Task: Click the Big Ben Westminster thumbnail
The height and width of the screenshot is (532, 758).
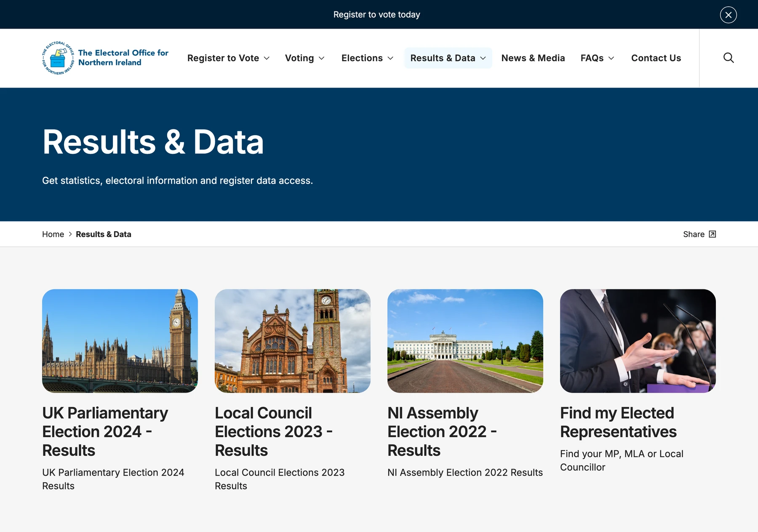Action: point(120,341)
